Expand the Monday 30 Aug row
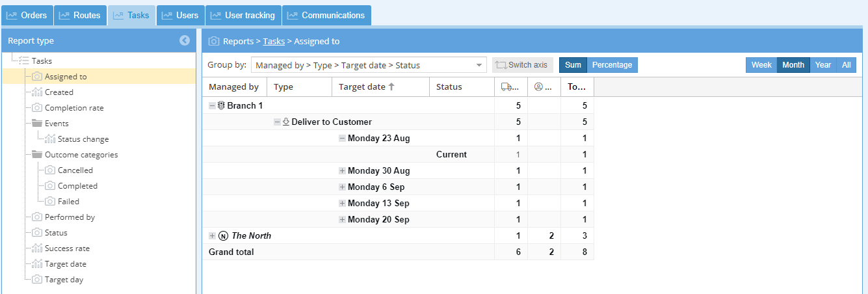Image resolution: width=868 pixels, height=294 pixels. tap(342, 170)
